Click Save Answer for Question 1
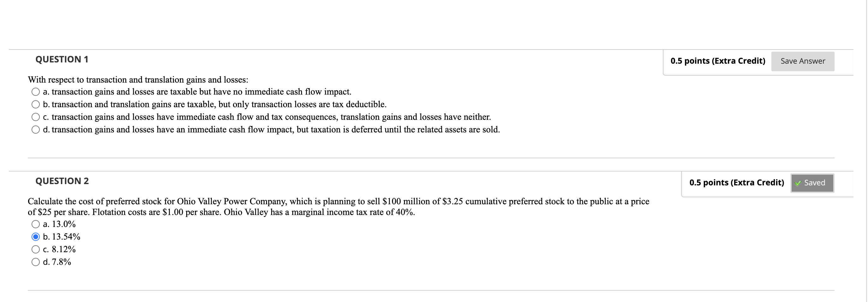 pos(803,61)
